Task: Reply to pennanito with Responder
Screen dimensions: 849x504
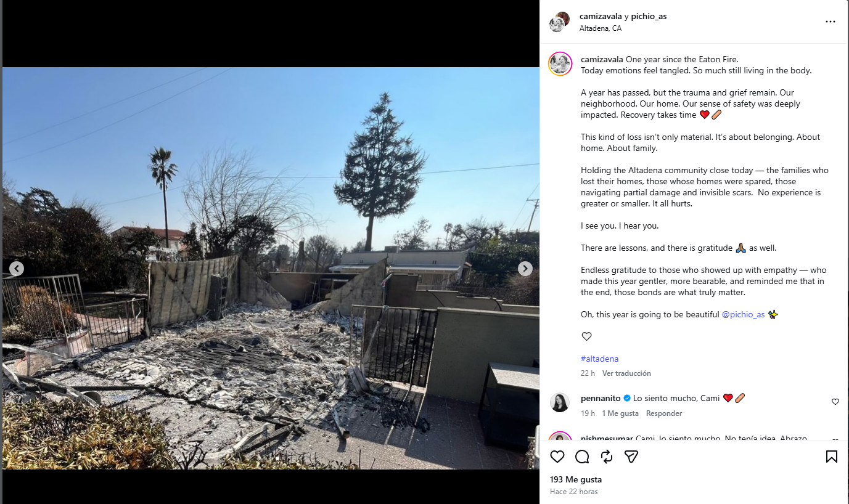Action: click(x=664, y=413)
